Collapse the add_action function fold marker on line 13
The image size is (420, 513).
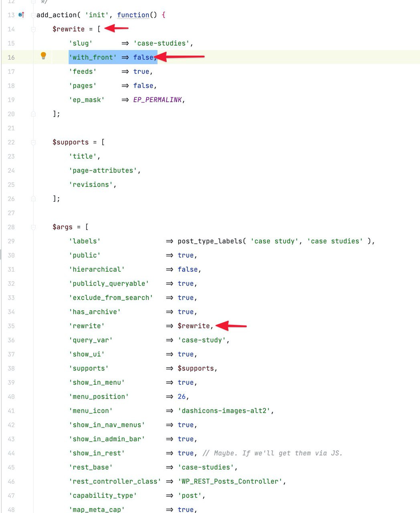point(33,15)
